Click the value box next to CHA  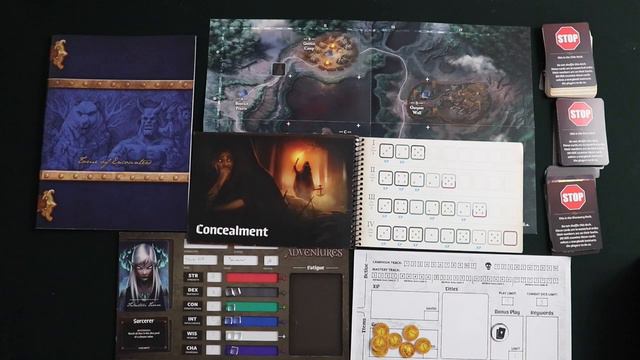pos(213,350)
